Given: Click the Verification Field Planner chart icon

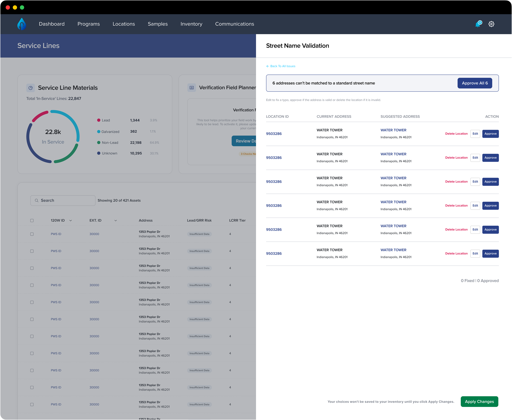Looking at the screenshot, I should pos(192,88).
